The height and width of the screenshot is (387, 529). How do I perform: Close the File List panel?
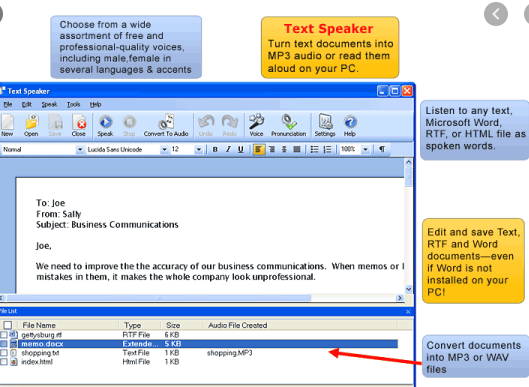408,312
